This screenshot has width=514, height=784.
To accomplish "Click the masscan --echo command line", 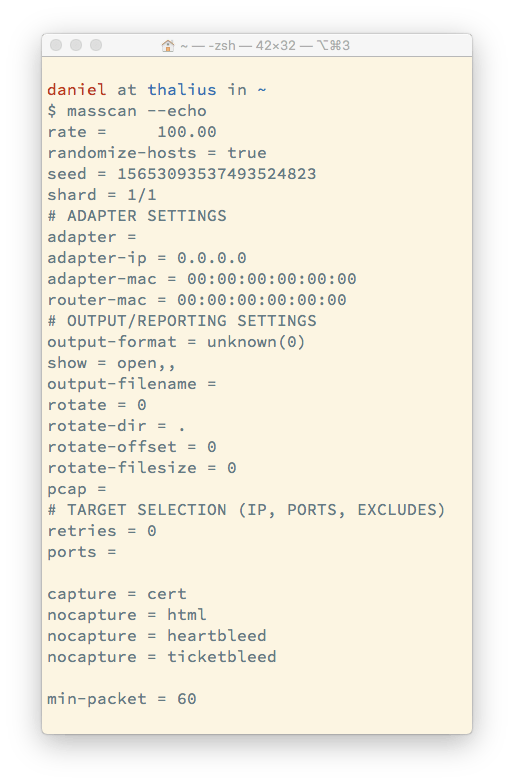I will tap(127, 111).
